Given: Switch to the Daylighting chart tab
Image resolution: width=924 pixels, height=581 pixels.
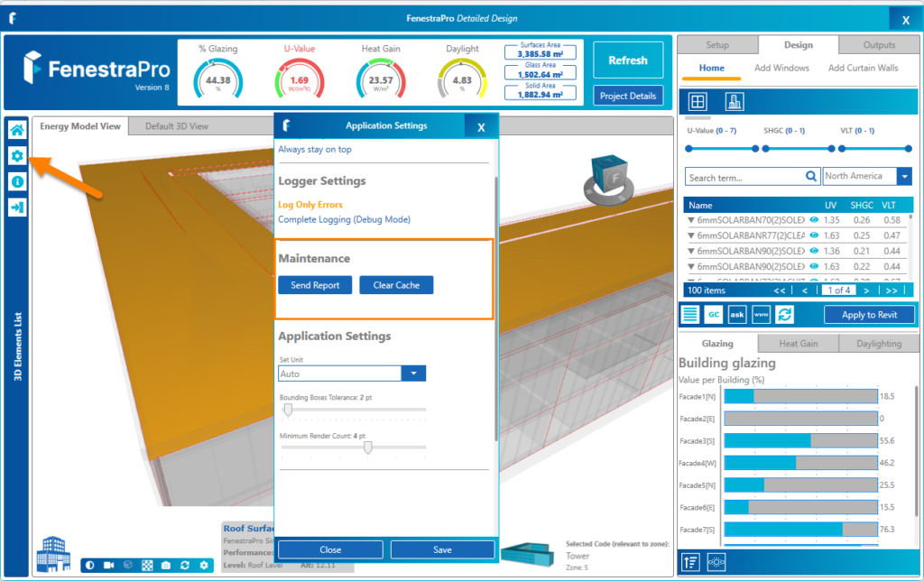Looking at the screenshot, I should click(x=879, y=344).
